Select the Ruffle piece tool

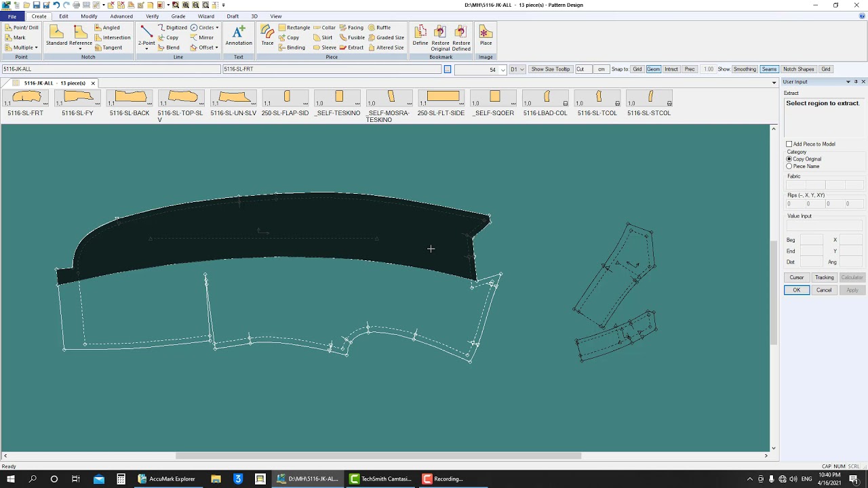click(x=379, y=28)
